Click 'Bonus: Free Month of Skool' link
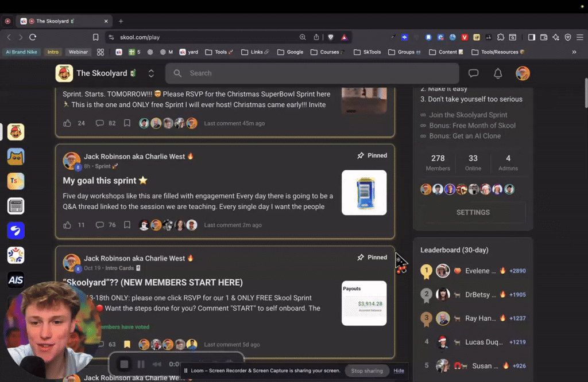588x382 pixels. (472, 126)
